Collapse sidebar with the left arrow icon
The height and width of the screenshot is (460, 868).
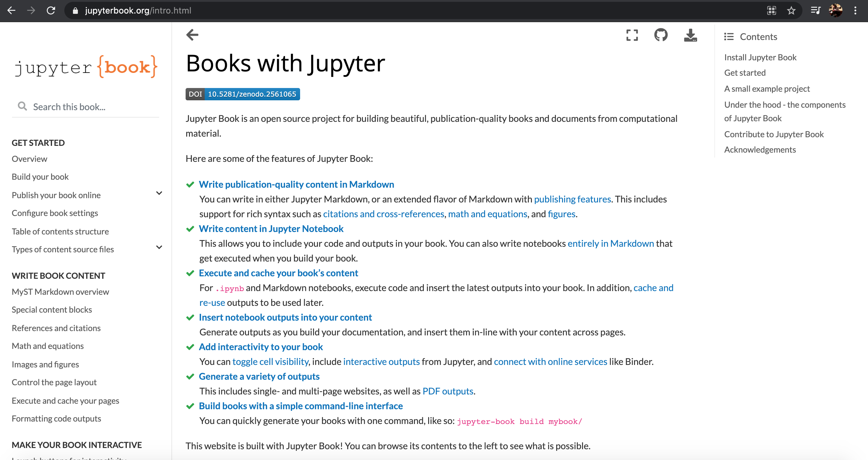(192, 35)
